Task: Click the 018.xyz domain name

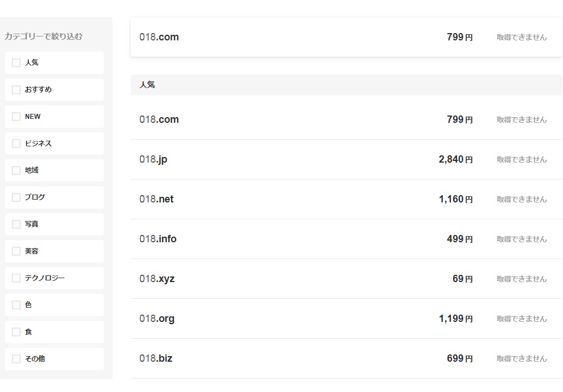Action: coord(157,279)
